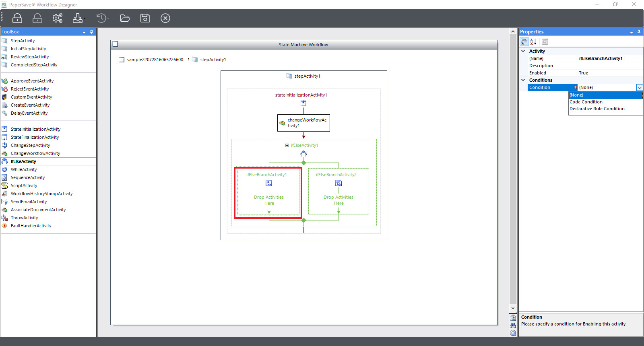
Task: Collapse the Conditions property category
Action: (523, 80)
